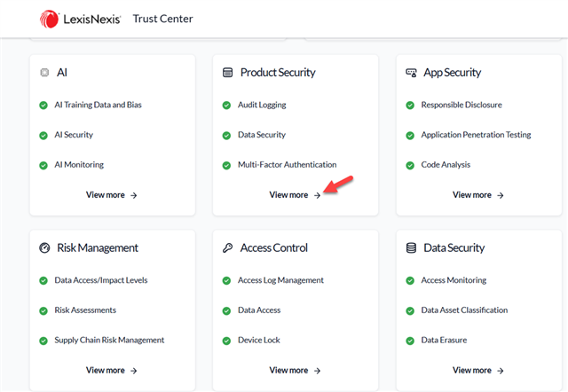568x392 pixels.
Task: Expand View more under Product Security
Action: (295, 195)
